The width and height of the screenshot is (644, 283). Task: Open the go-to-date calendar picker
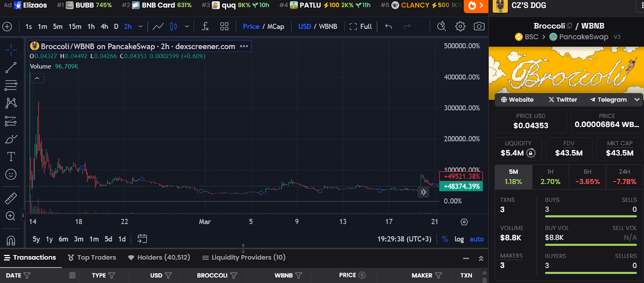point(142,239)
